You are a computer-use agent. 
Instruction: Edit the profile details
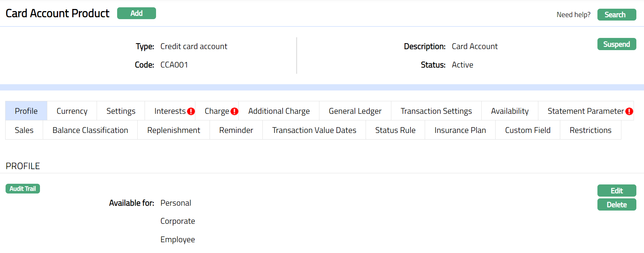[x=617, y=191]
